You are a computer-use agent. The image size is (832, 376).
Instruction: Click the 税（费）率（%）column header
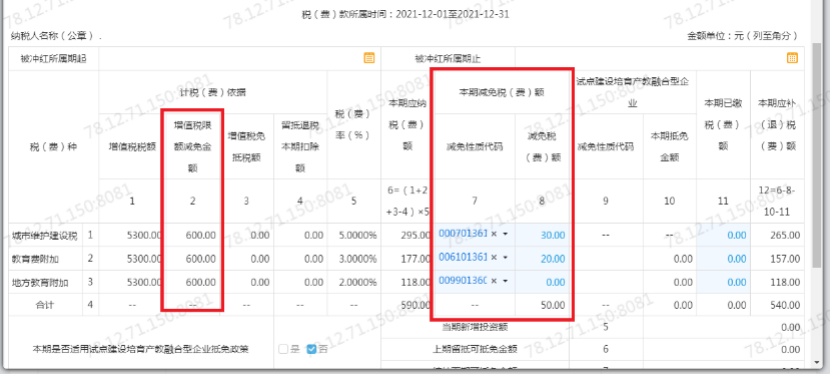click(x=353, y=125)
